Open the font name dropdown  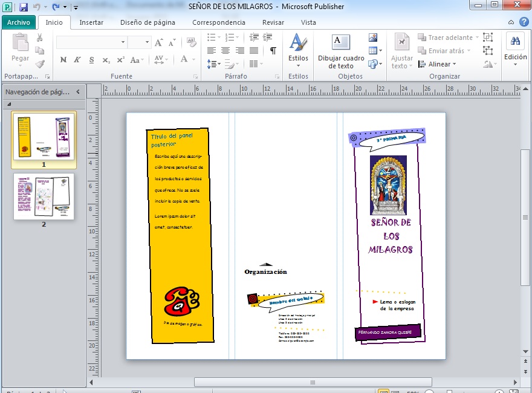pos(123,42)
